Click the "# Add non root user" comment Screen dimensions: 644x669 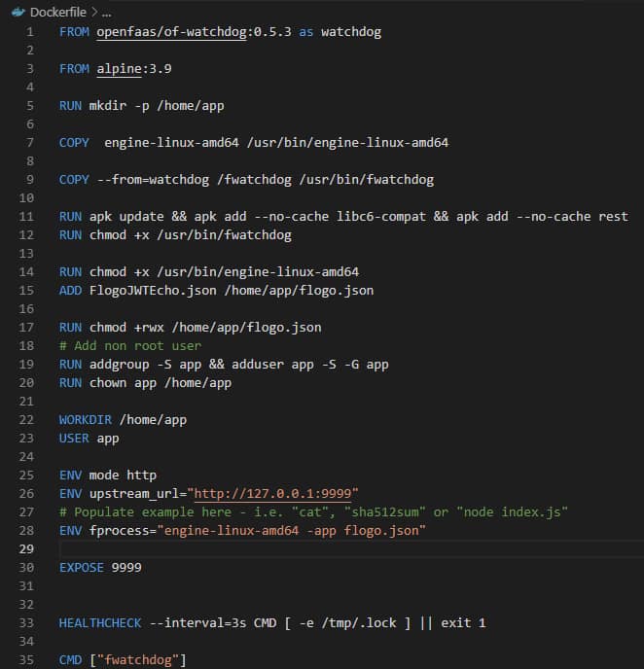point(130,345)
